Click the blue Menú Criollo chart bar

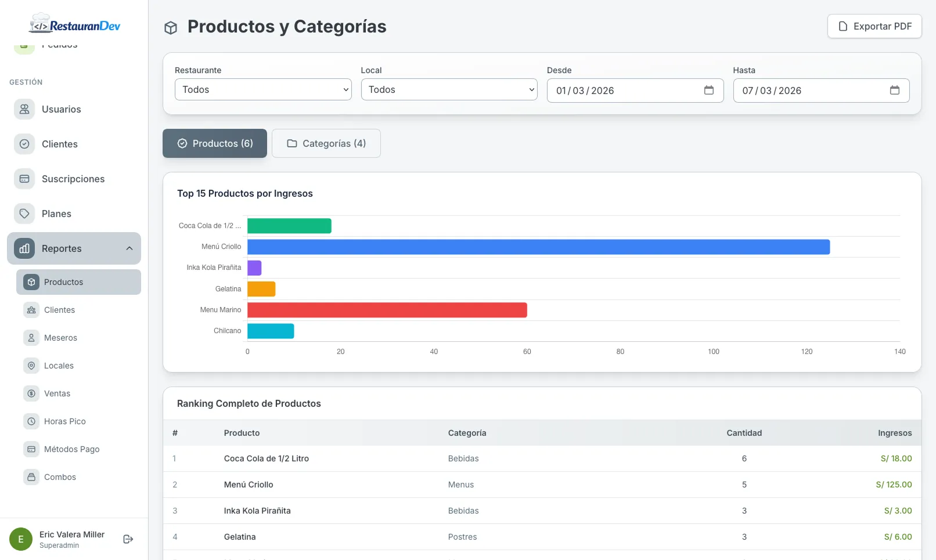[538, 247]
